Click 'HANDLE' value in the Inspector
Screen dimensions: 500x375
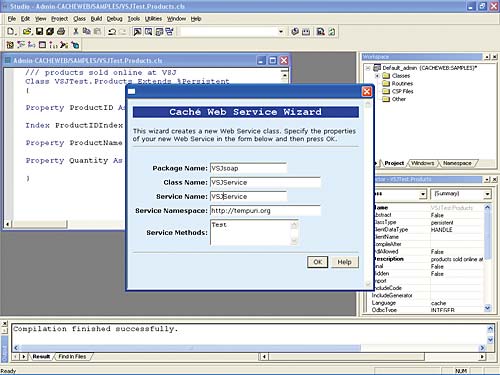coord(441,230)
